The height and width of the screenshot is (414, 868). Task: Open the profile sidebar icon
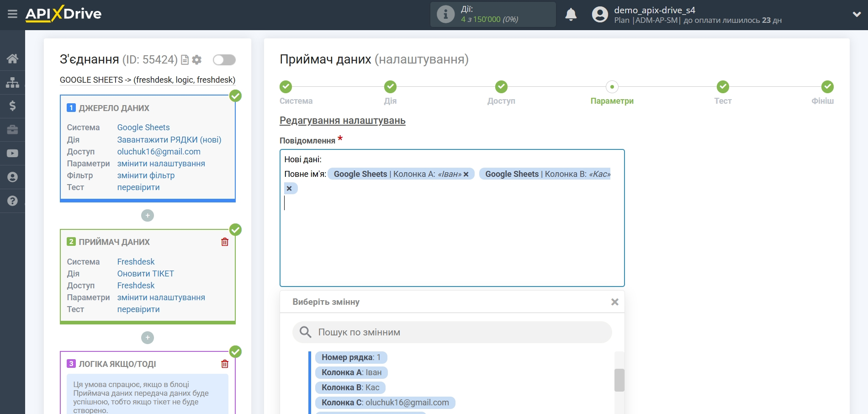12,177
